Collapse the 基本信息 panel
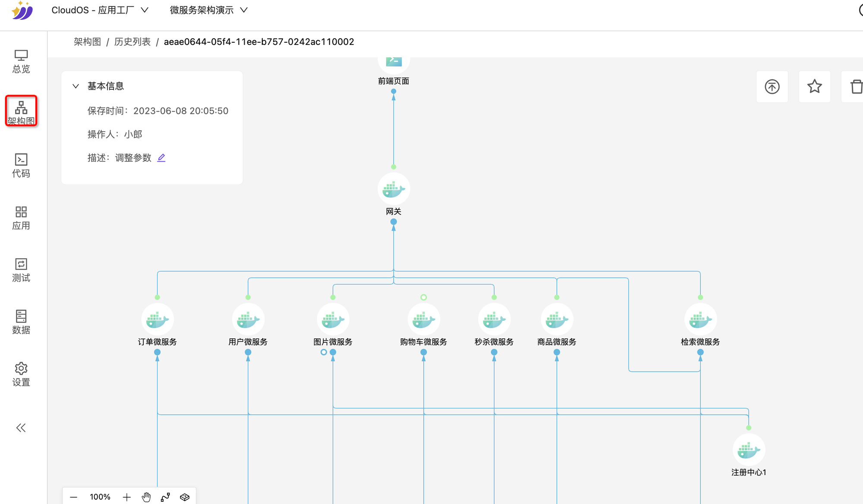The width and height of the screenshot is (863, 504). [76, 86]
